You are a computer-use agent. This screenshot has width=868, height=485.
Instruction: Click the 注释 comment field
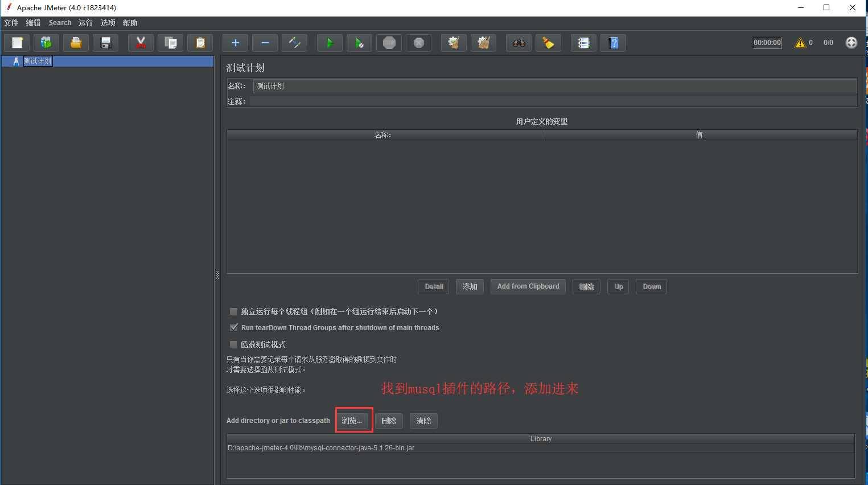click(553, 101)
